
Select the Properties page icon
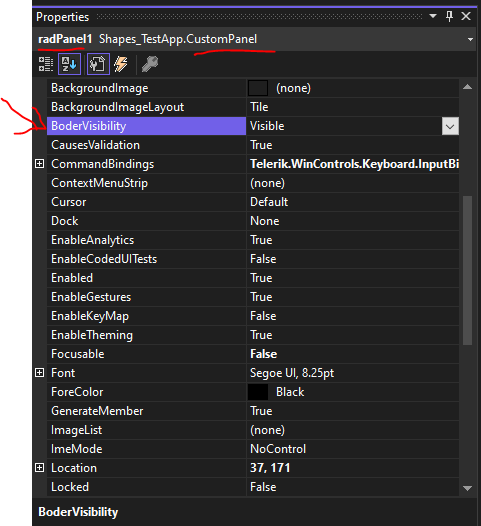point(98,64)
